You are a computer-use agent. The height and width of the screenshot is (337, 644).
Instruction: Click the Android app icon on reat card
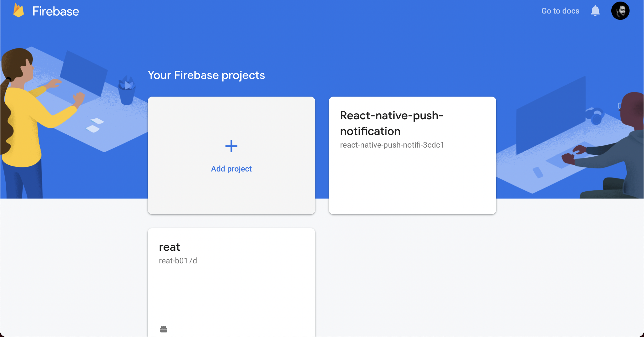click(x=164, y=329)
